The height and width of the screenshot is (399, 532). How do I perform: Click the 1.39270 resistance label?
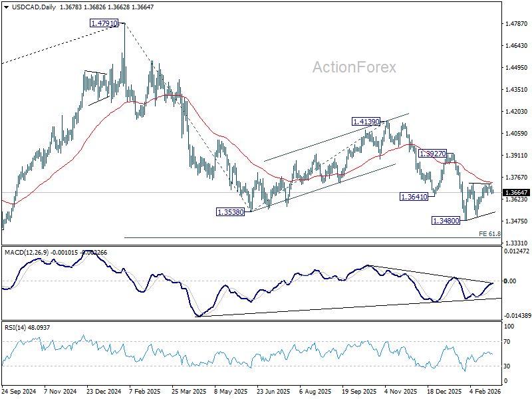(433, 154)
